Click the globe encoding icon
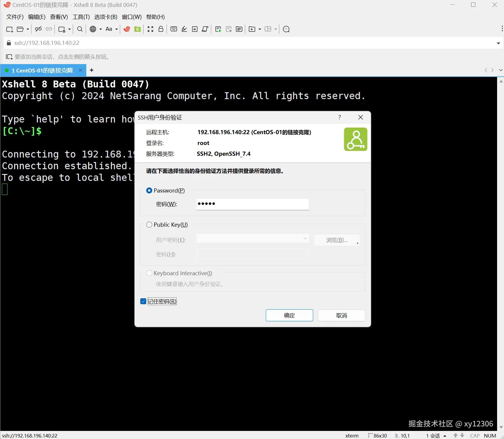Screen dimensions: 504x439 coord(93,29)
